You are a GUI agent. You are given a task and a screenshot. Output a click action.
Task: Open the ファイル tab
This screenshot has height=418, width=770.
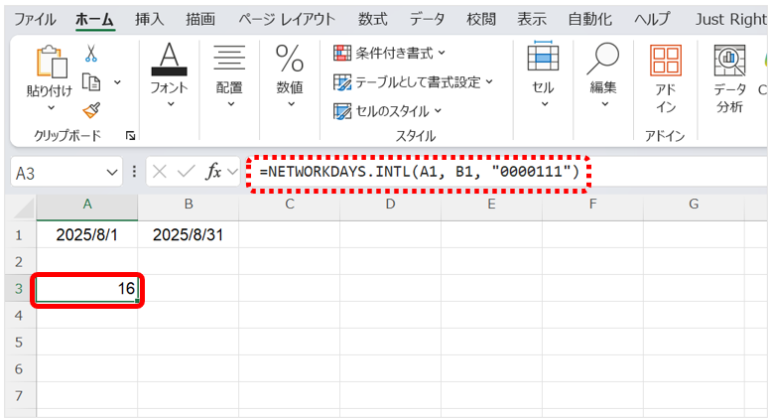[x=35, y=20]
